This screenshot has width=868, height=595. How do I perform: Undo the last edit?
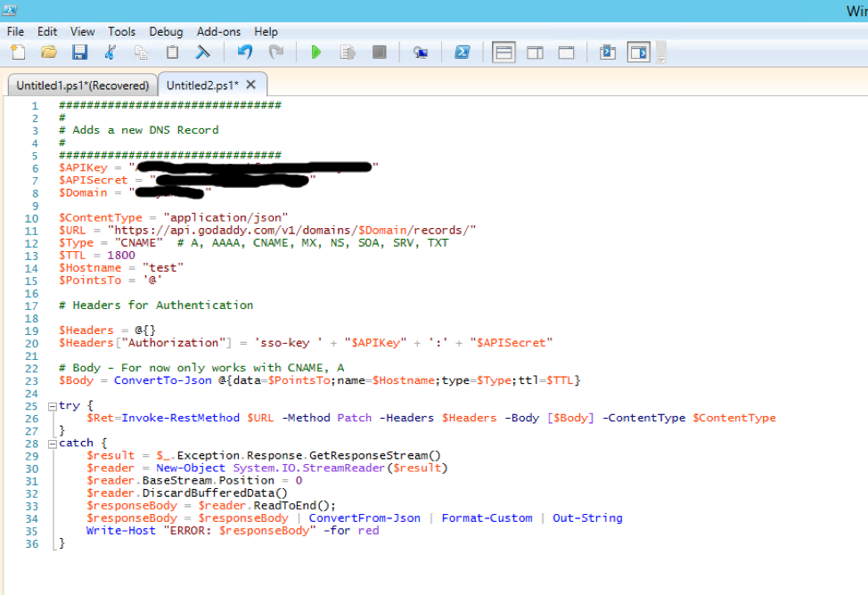click(245, 53)
